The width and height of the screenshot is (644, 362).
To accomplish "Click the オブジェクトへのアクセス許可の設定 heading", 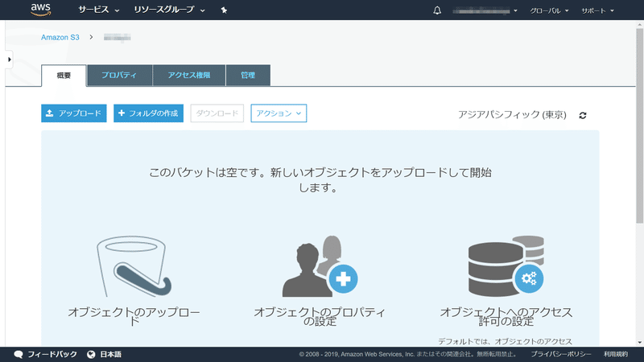I will (x=506, y=316).
